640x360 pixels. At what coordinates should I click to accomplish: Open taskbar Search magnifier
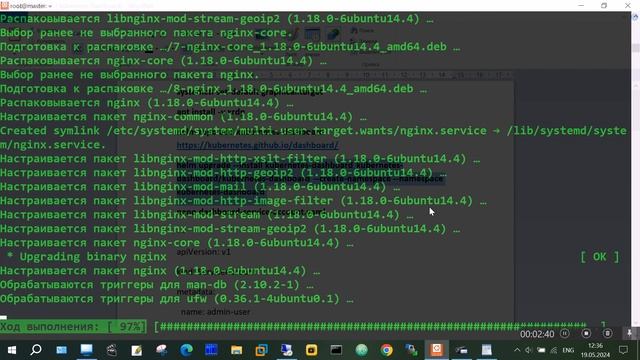click(36, 350)
